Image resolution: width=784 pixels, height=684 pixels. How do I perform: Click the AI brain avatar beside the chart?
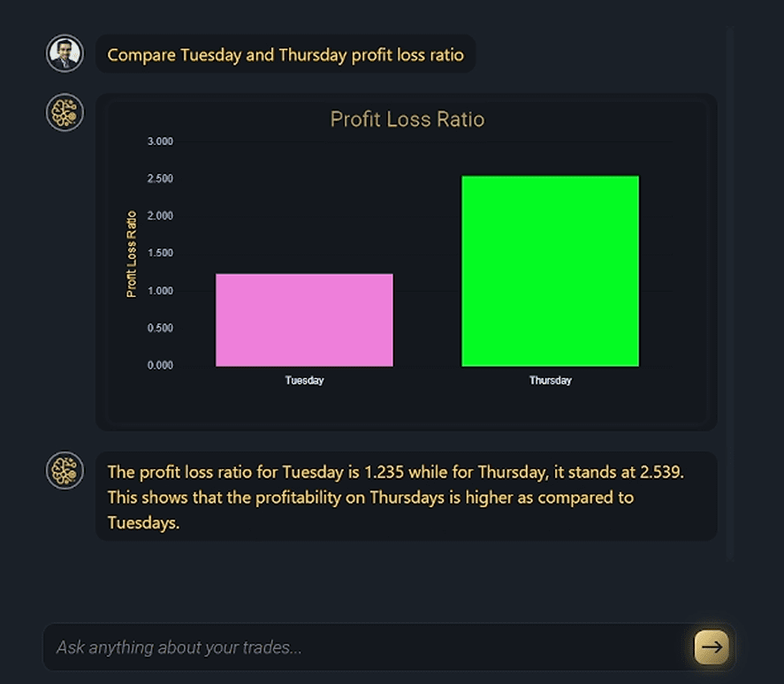65,112
